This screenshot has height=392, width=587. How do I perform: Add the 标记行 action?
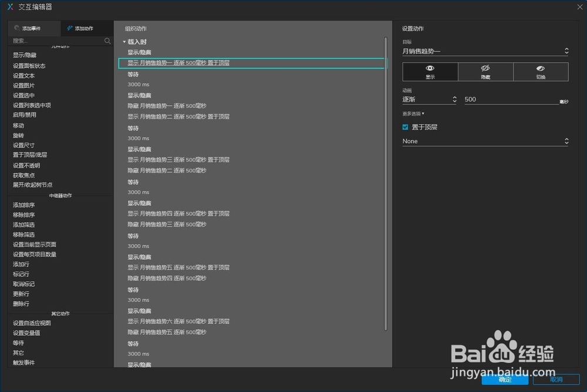point(21,274)
